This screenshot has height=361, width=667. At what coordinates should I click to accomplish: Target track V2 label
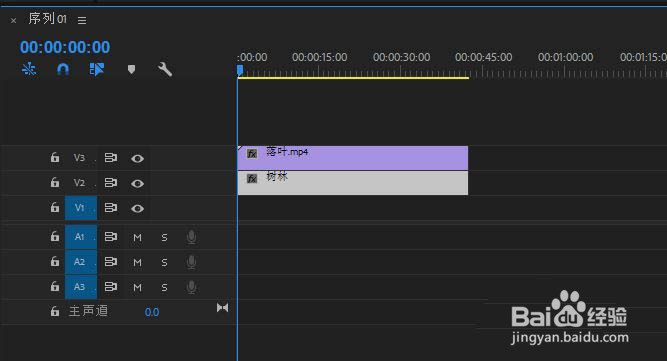(x=80, y=183)
